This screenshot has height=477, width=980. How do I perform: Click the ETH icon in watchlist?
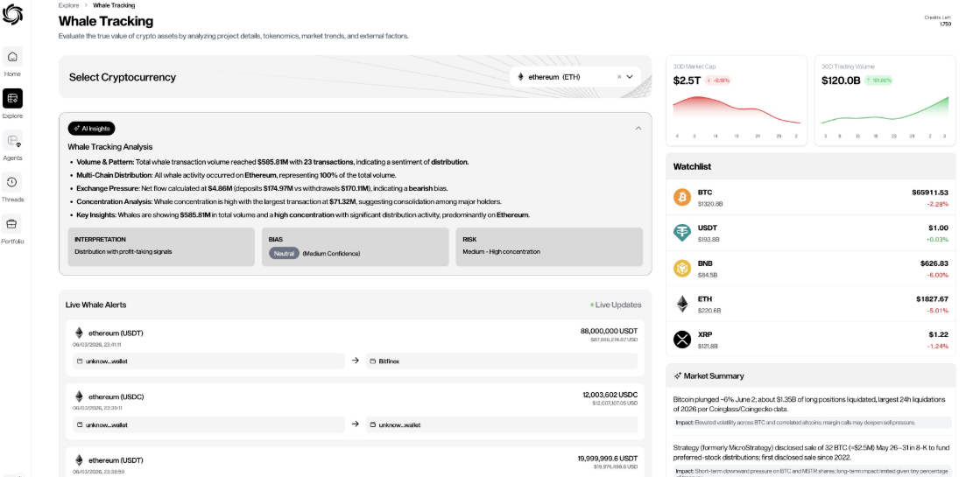click(x=682, y=304)
